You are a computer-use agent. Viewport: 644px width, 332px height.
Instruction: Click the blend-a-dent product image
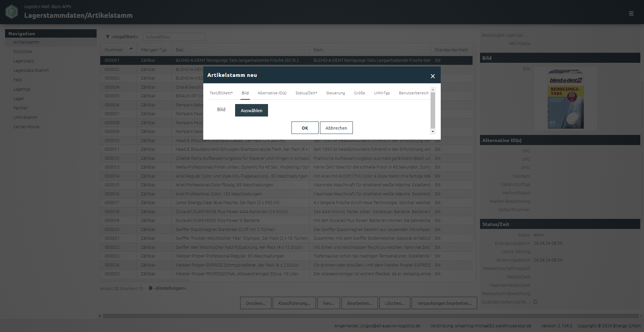[566, 99]
